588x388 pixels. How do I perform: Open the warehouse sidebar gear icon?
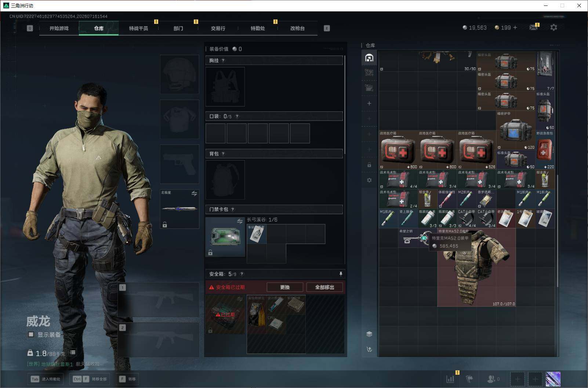[x=369, y=180]
